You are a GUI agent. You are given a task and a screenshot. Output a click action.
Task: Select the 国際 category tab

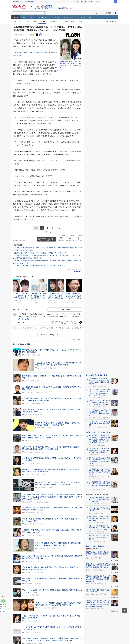coord(28,22)
